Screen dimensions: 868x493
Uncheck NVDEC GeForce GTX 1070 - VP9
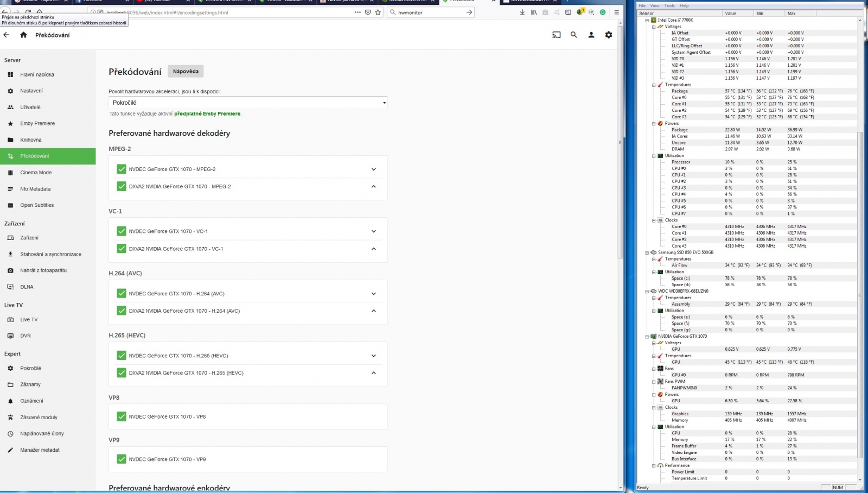coord(122,459)
